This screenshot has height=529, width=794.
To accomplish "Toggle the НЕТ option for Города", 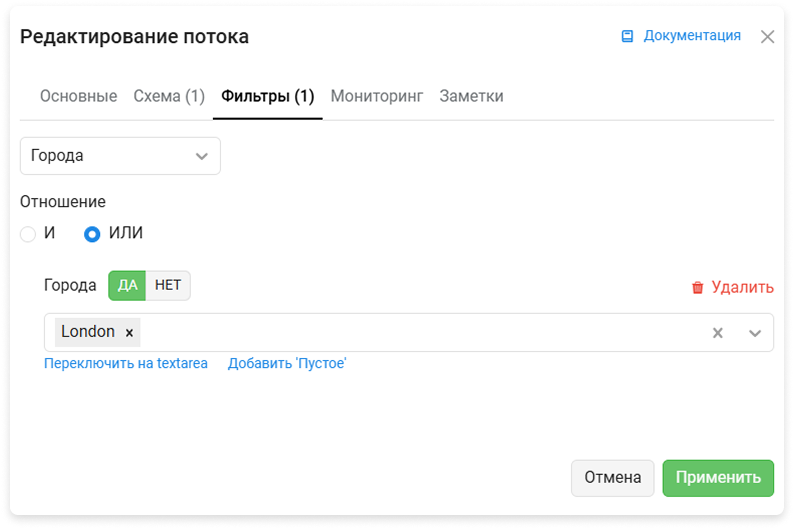I will tap(168, 286).
